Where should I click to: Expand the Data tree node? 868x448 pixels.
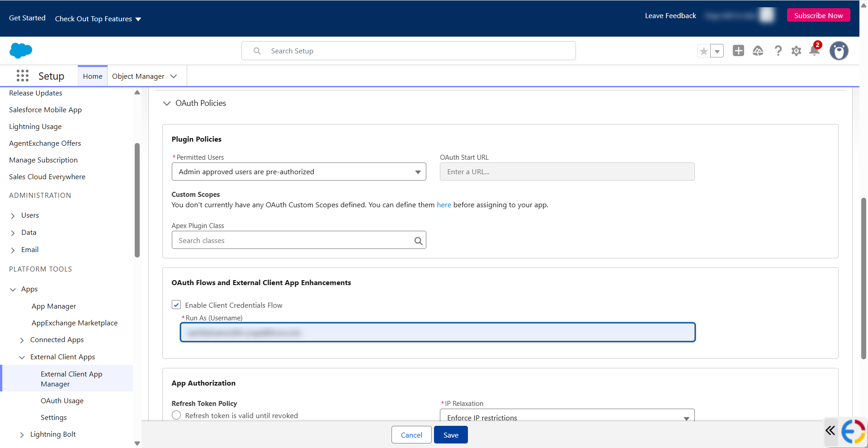point(13,233)
